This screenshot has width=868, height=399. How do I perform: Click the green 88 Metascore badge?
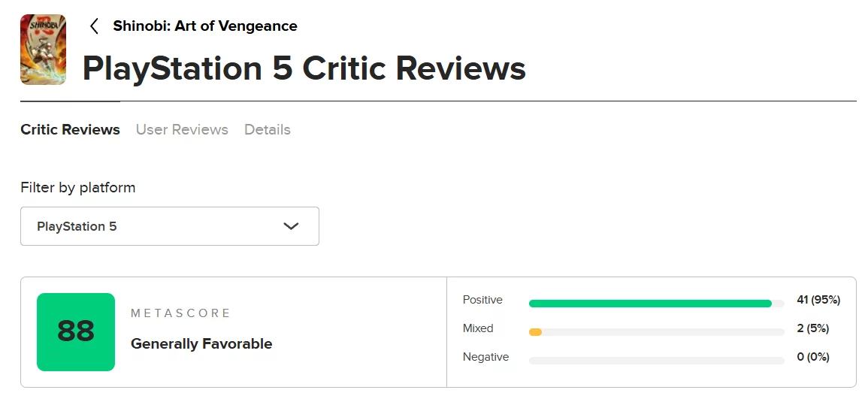click(76, 332)
